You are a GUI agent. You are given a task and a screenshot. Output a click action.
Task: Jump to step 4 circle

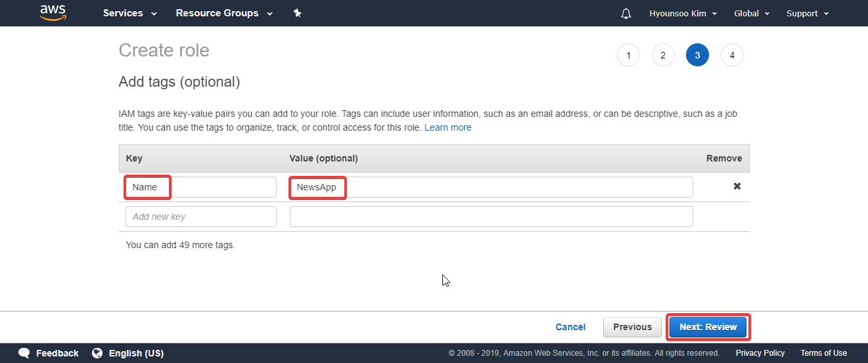coord(732,55)
